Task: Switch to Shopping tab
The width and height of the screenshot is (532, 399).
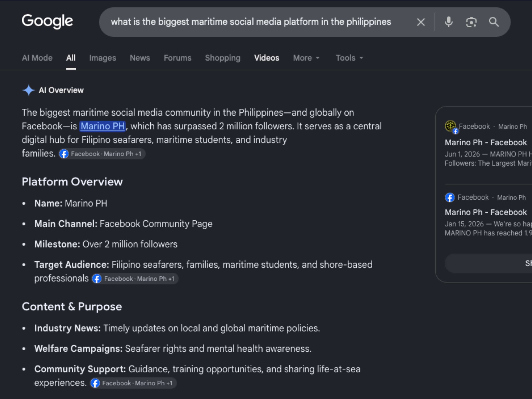Action: click(x=223, y=58)
